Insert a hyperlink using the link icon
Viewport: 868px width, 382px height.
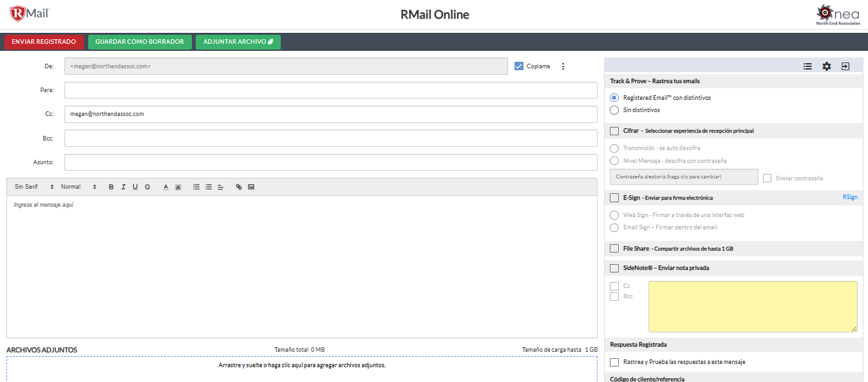239,187
